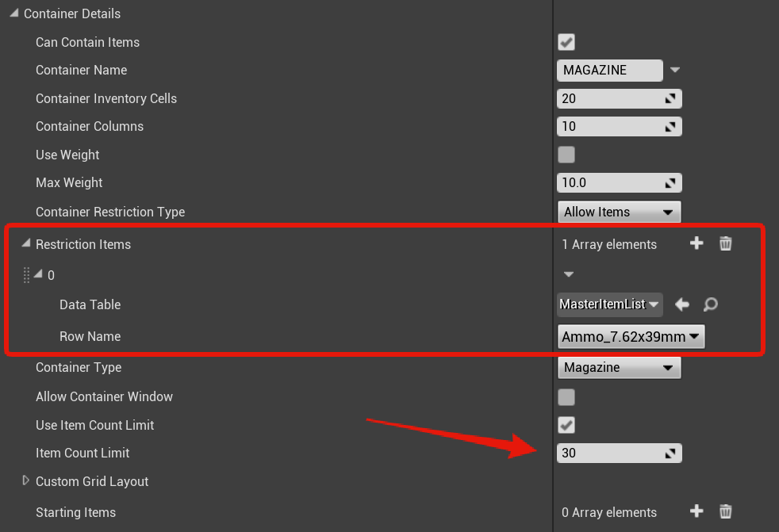
Task: Click the '0 Array elements' text
Action: pyautogui.click(x=609, y=512)
